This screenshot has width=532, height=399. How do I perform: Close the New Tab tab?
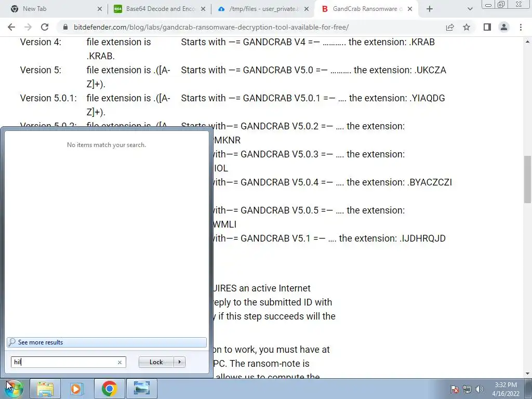point(99,9)
